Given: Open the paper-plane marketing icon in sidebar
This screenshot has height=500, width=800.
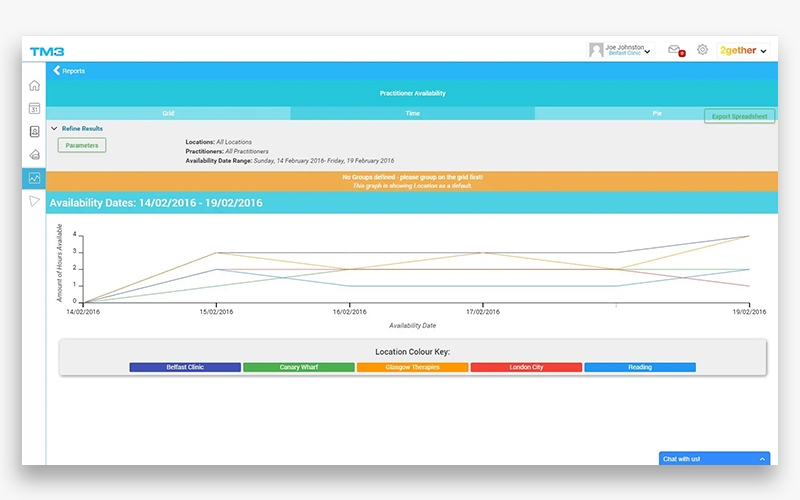Looking at the screenshot, I should (34, 201).
